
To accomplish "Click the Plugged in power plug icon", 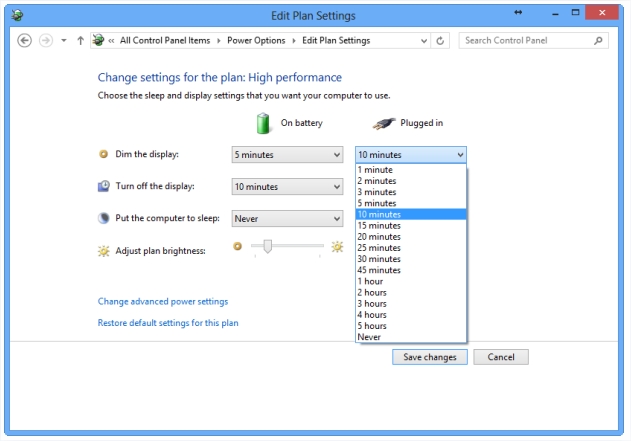I will tap(384, 123).
